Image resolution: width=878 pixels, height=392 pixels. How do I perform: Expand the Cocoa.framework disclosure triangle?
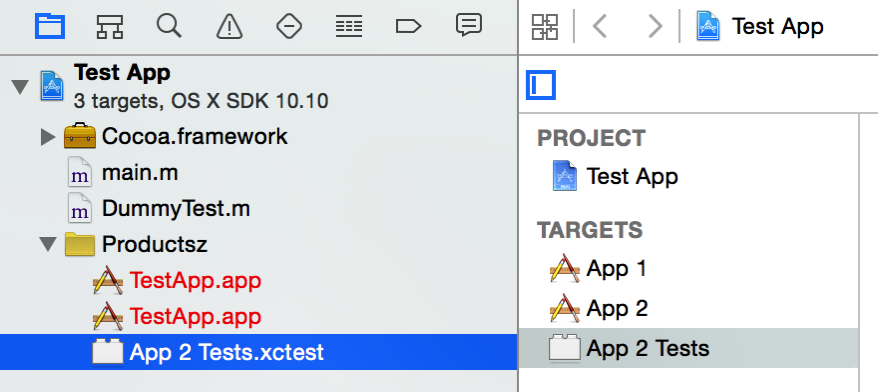point(49,137)
